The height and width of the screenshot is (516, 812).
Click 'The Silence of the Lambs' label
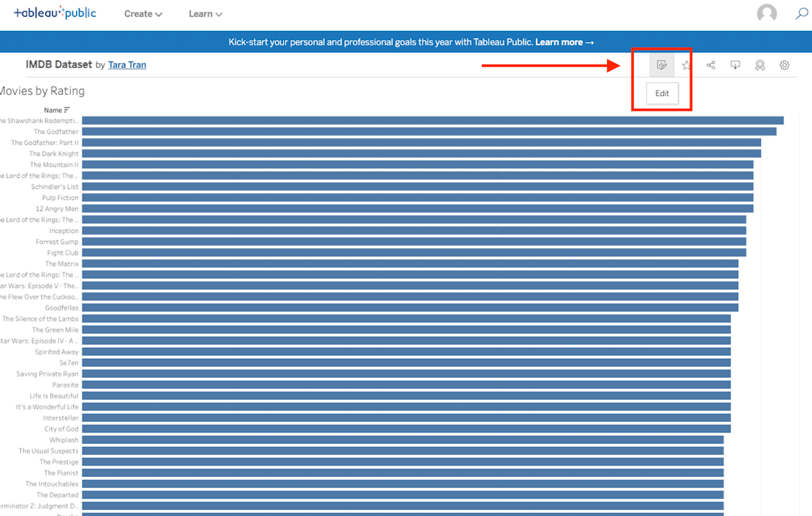(40, 319)
